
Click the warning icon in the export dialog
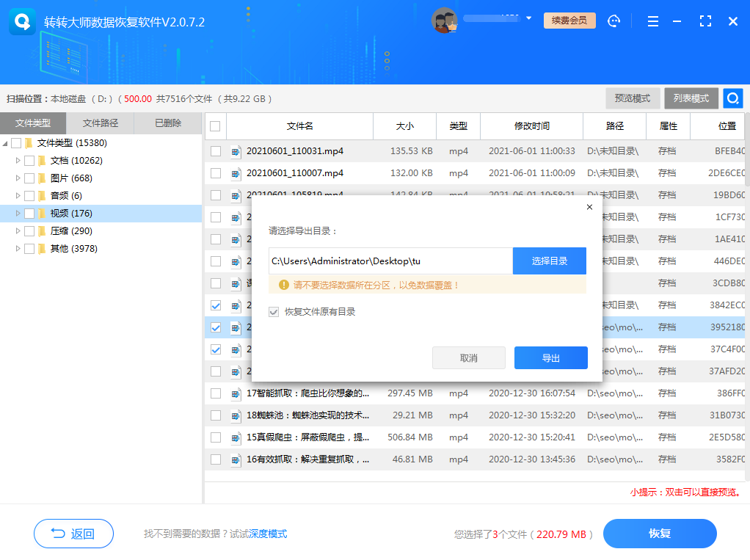tap(283, 283)
